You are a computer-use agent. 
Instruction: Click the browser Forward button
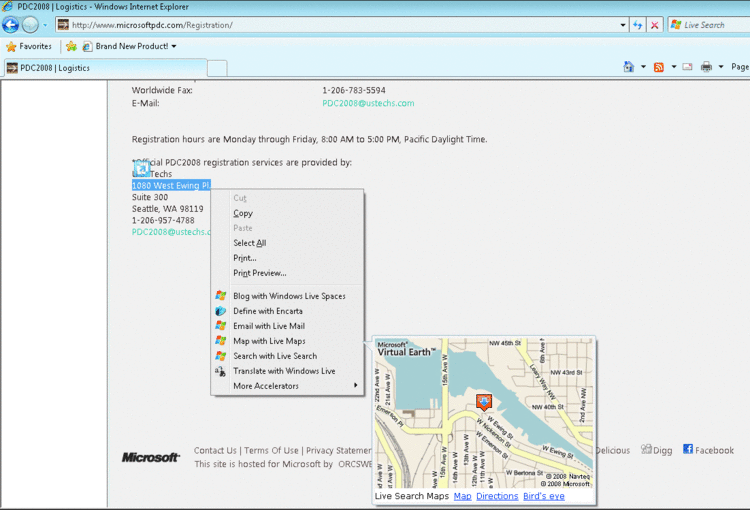[x=30, y=25]
